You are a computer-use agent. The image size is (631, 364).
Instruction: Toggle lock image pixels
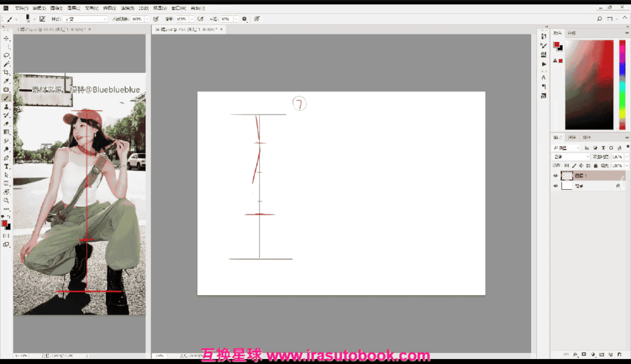(574, 166)
